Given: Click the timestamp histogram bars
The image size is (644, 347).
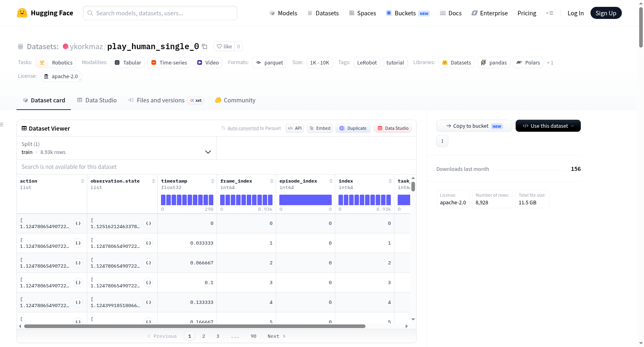Looking at the screenshot, I should 187,200.
